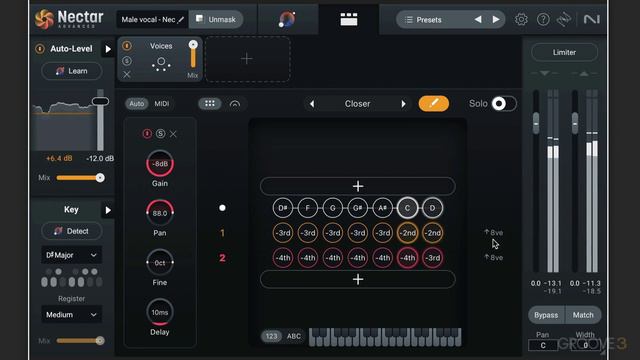640x360 pixels.
Task: Click the Pan knob showing 88.0
Action: tap(160, 213)
